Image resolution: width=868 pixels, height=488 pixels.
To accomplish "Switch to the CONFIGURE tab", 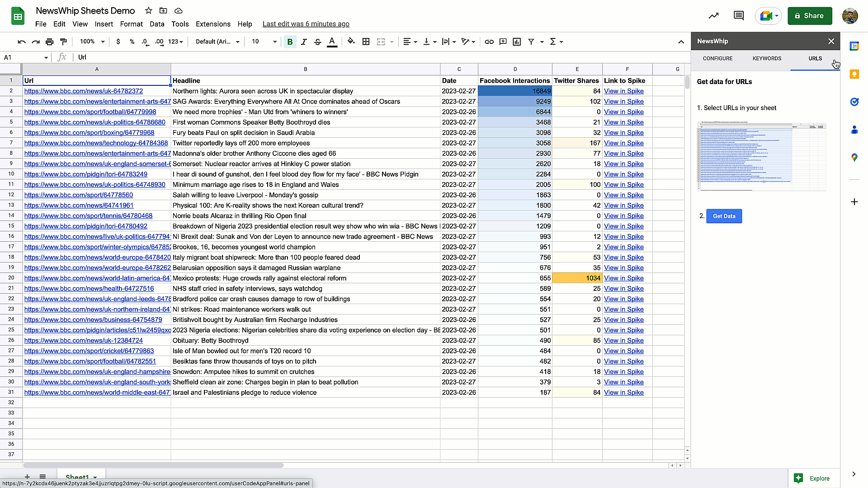I will coord(717,59).
